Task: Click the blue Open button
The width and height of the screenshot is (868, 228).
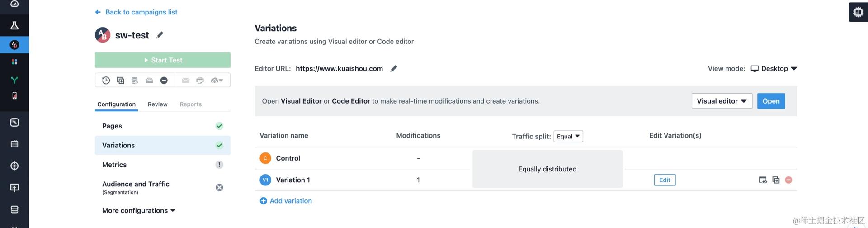Action: pos(771,101)
